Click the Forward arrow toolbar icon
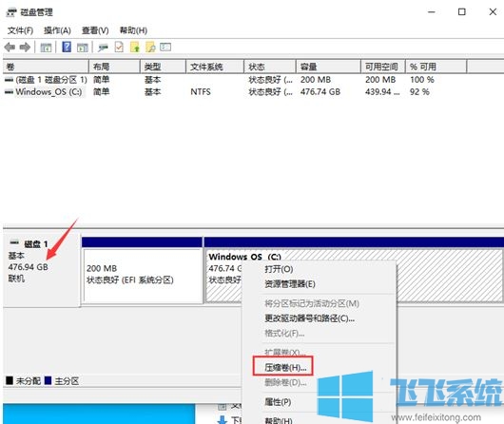 25,48
